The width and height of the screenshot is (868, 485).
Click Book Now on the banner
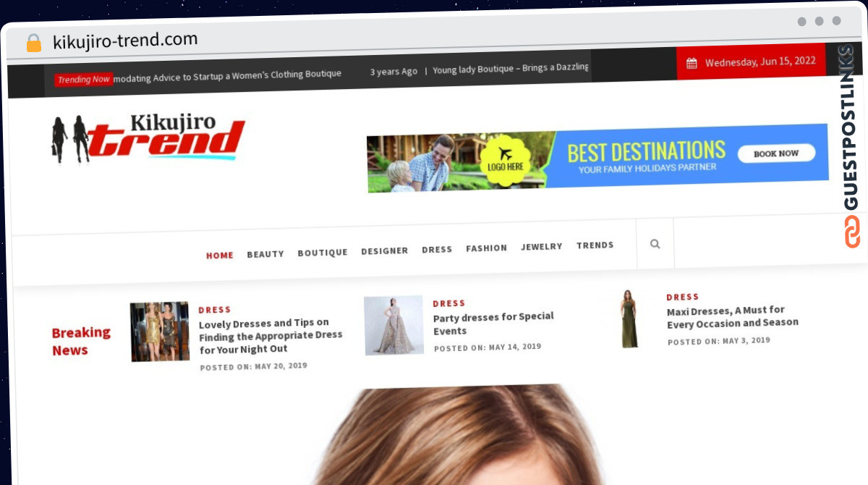point(776,153)
